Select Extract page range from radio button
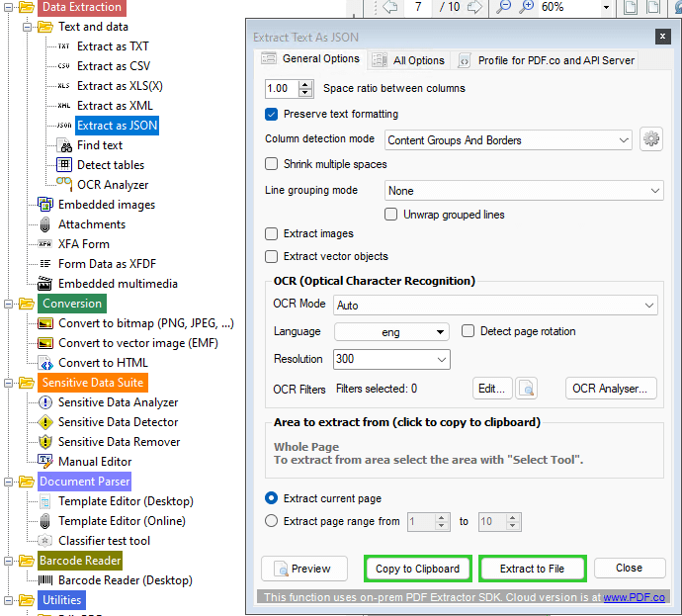This screenshot has width=682, height=616. [272, 521]
